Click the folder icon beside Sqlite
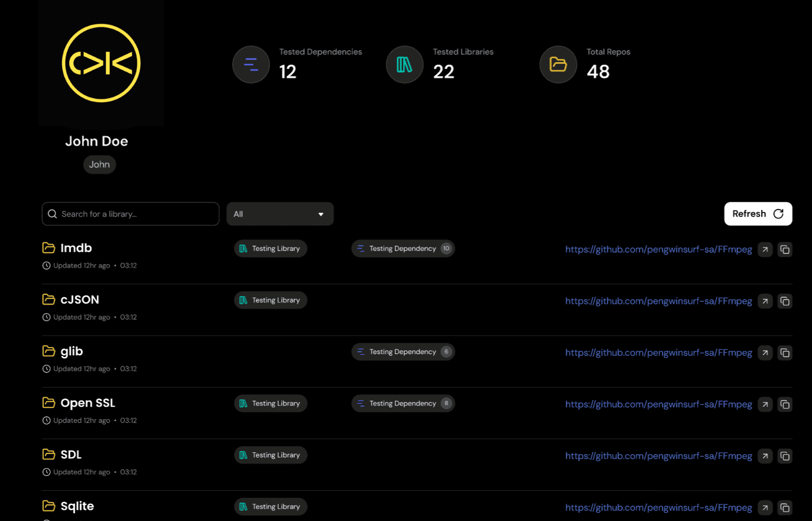Screen dimensions: 812x521 49,506
